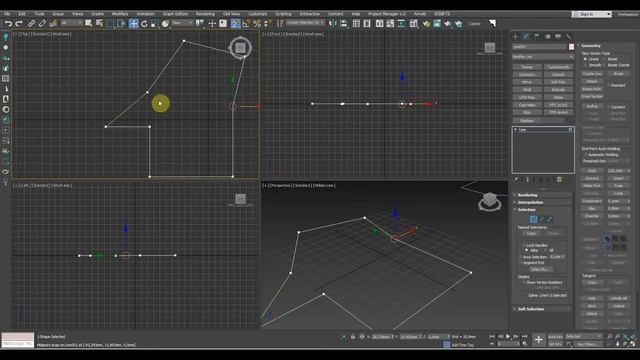Expand the Interpolation rollout
The height and width of the screenshot is (360, 640).
tap(542, 202)
